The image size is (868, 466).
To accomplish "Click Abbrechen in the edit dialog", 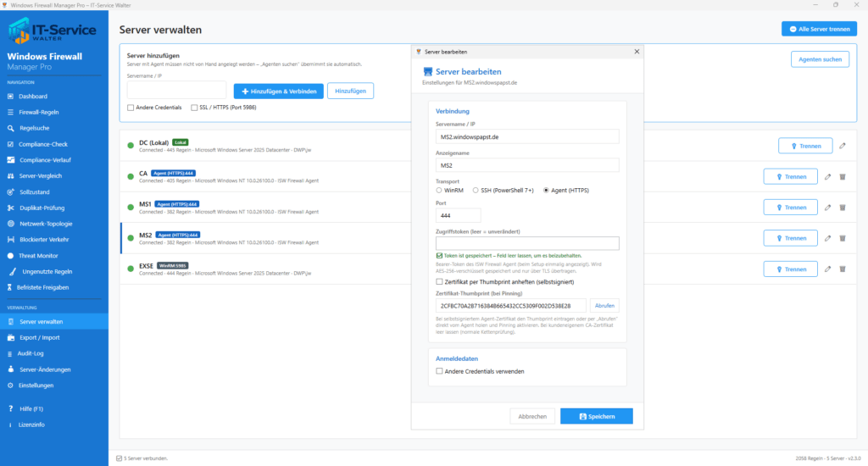I will point(532,416).
